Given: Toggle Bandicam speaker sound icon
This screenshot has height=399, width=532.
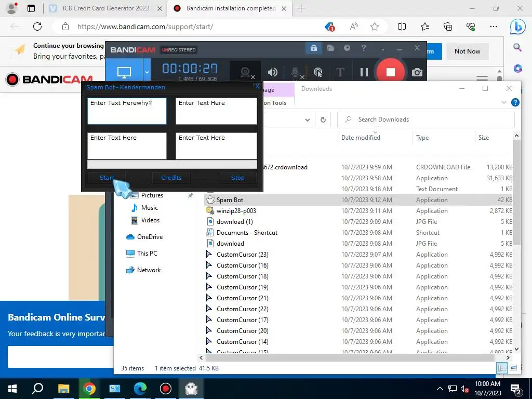Looking at the screenshot, I should 272,72.
